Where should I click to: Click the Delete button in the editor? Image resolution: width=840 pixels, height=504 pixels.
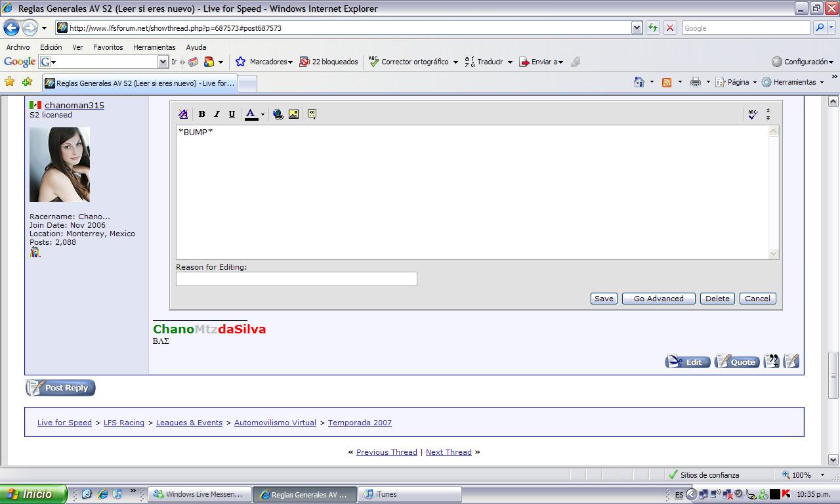(717, 299)
